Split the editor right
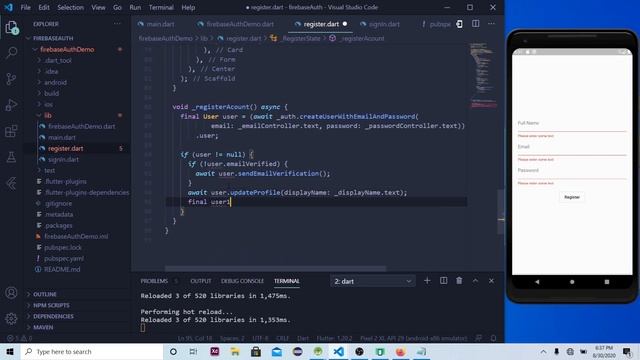 click(476, 24)
